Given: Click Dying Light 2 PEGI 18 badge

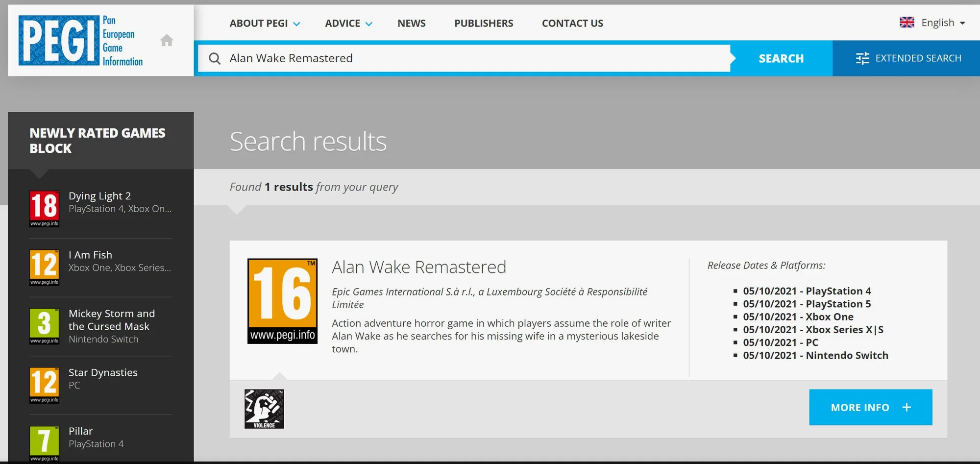Looking at the screenshot, I should click(45, 209).
